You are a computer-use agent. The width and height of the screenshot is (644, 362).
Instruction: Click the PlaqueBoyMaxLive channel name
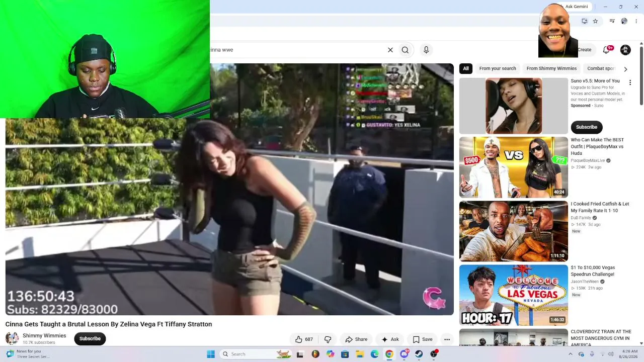[x=588, y=160]
